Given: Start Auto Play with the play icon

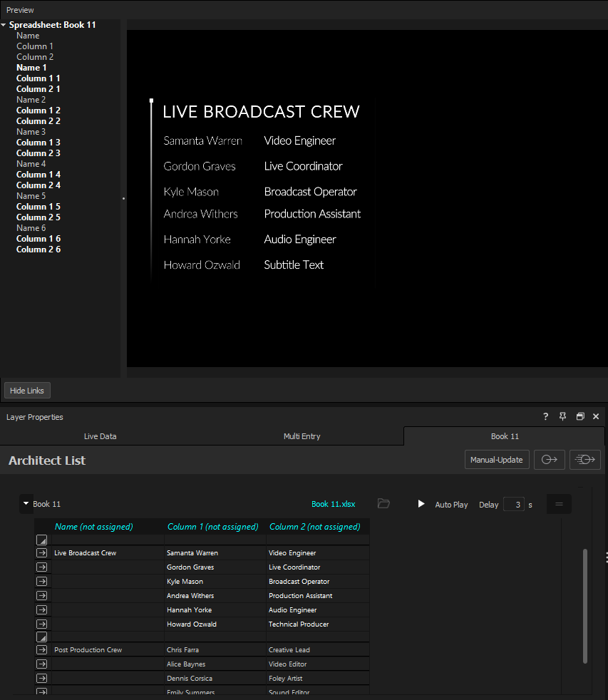Looking at the screenshot, I should pos(421,504).
